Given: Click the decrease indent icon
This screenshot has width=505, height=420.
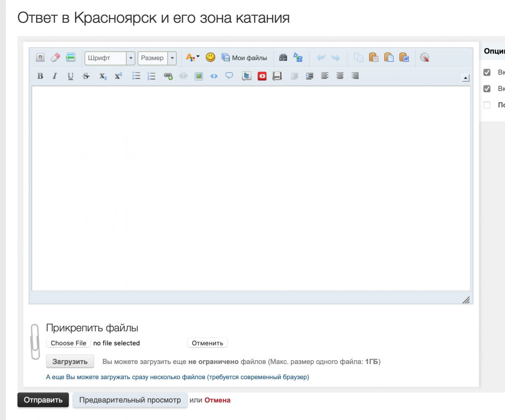Looking at the screenshot, I should [294, 76].
